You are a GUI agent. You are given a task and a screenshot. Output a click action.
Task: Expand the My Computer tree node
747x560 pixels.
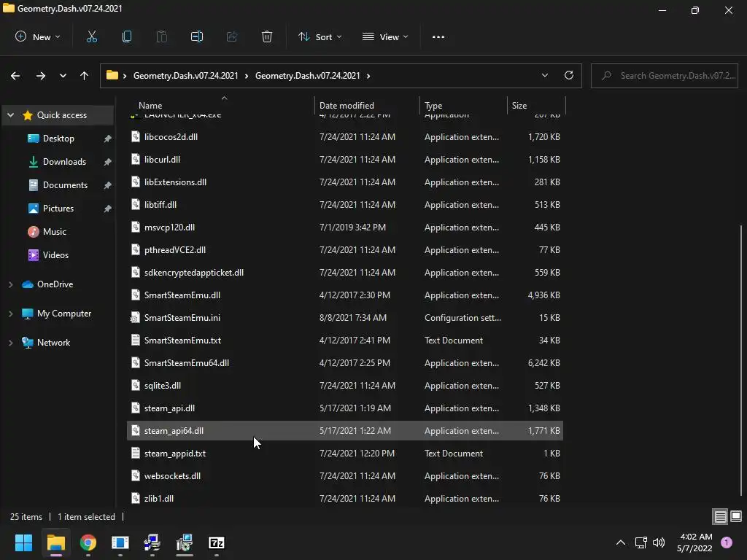tap(10, 314)
